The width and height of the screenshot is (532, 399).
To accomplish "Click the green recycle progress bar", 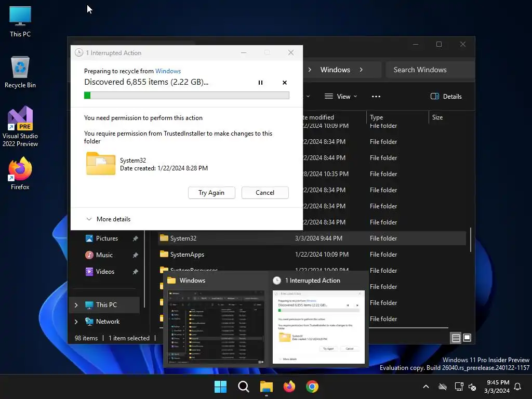I will [x=187, y=96].
